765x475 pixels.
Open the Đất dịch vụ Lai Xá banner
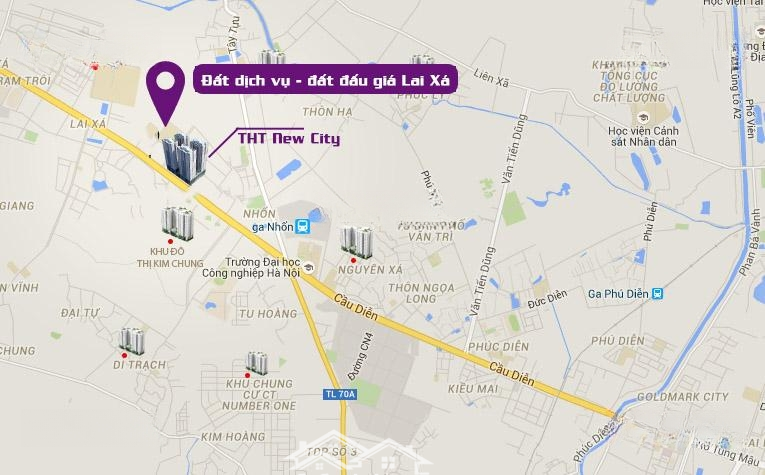point(325,79)
